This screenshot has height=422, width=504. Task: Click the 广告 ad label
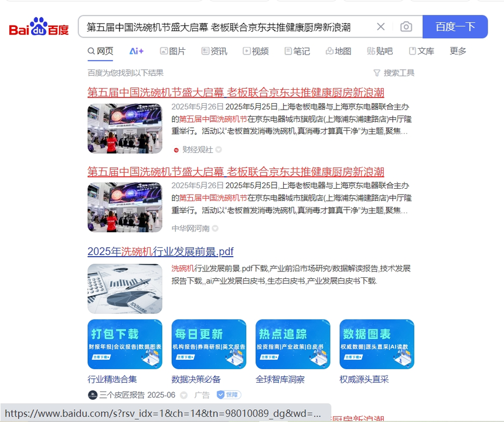(202, 395)
